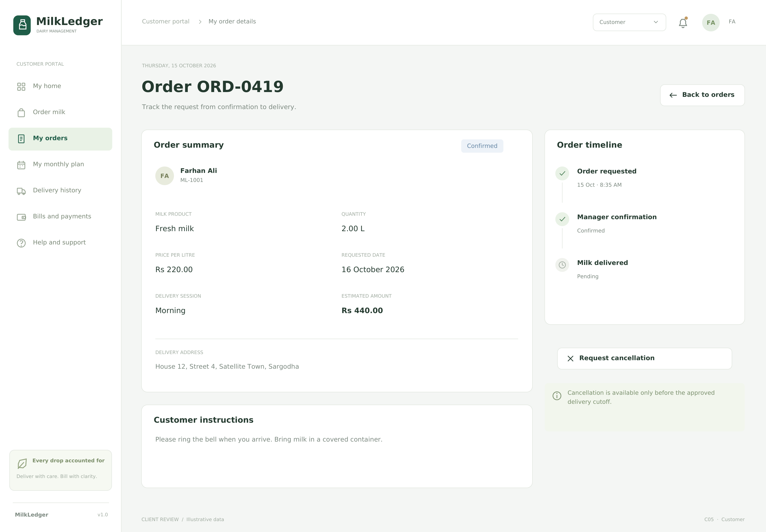This screenshot has width=766, height=532.
Task: Click the estimated amount Rs 440.00
Action: tap(362, 311)
